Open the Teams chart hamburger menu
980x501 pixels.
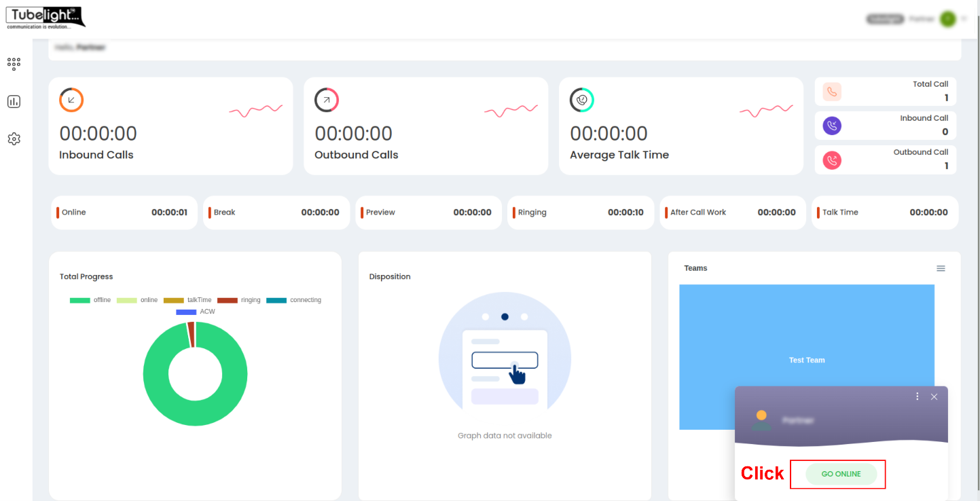point(941,269)
